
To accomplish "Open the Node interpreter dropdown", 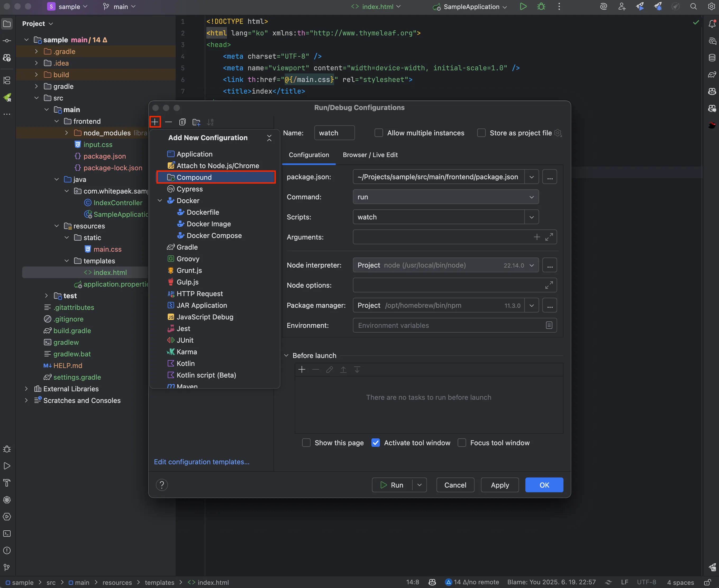I will click(445, 265).
